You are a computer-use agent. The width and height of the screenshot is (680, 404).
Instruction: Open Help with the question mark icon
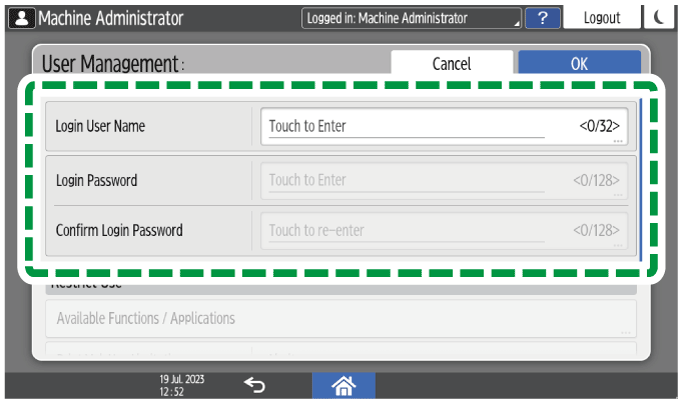coord(542,17)
